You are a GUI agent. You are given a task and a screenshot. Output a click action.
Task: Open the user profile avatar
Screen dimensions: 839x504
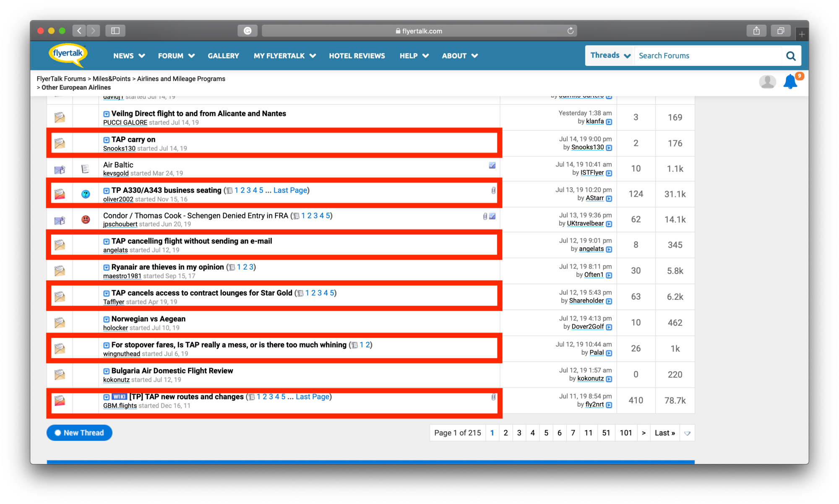pos(767,81)
